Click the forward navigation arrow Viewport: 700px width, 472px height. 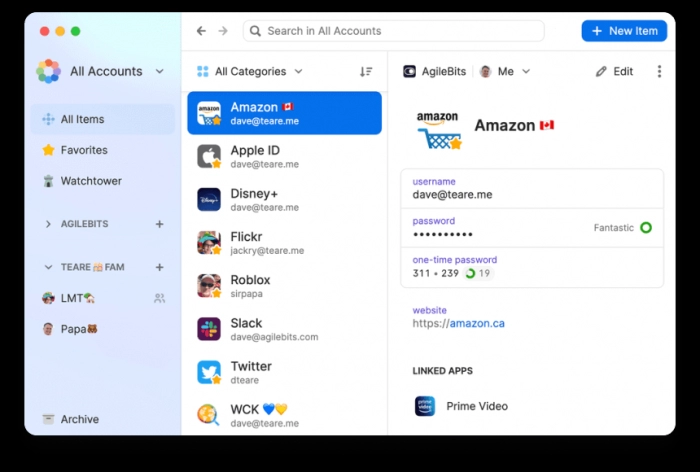coord(223,31)
